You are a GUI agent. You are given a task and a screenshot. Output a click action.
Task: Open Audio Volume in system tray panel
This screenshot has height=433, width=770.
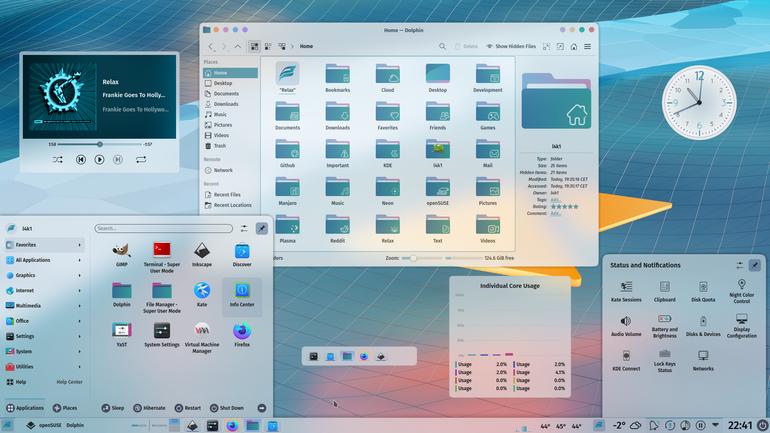tap(626, 326)
